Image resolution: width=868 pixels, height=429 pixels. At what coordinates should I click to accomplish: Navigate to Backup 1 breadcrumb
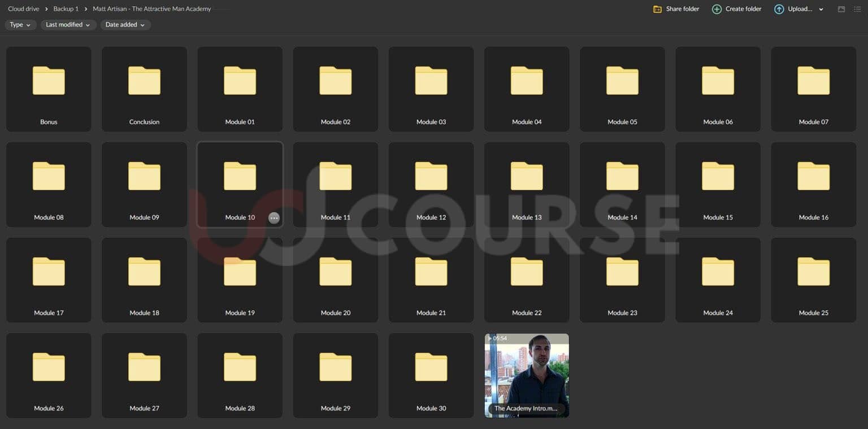(66, 9)
